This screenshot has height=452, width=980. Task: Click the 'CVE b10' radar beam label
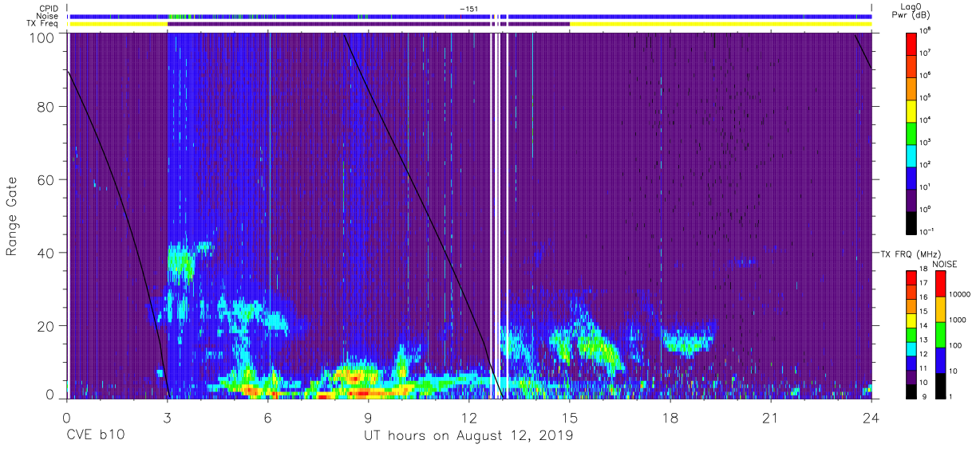tap(95, 435)
